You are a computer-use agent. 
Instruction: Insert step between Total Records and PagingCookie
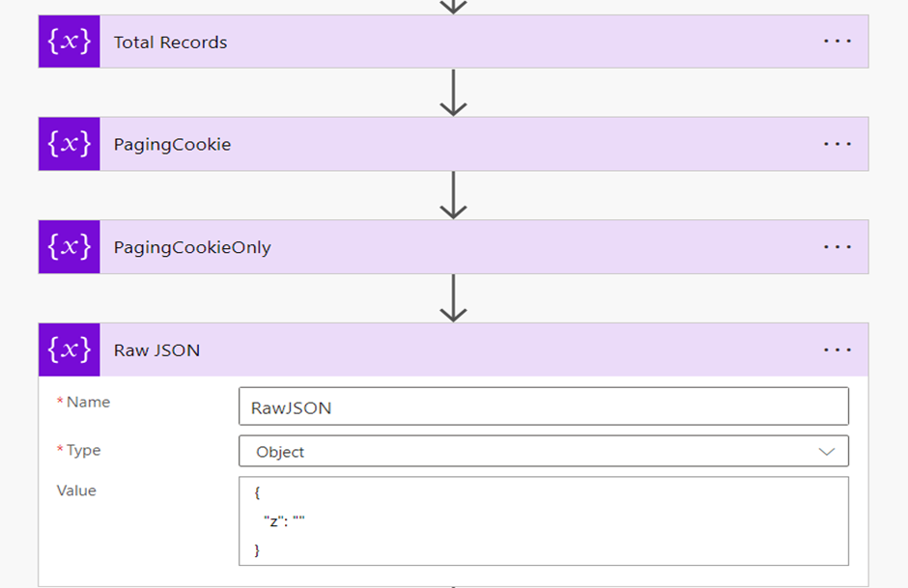pos(453,93)
